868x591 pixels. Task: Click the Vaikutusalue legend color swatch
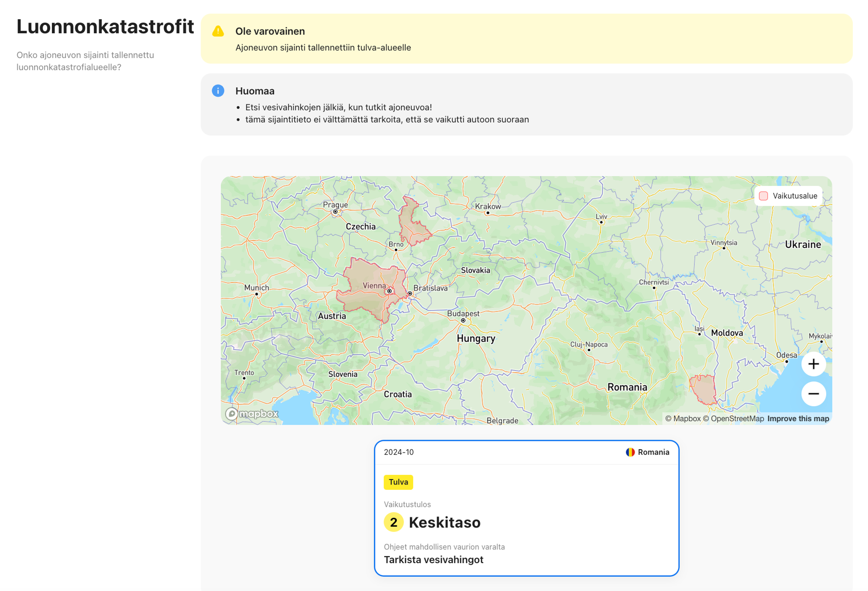(x=763, y=196)
